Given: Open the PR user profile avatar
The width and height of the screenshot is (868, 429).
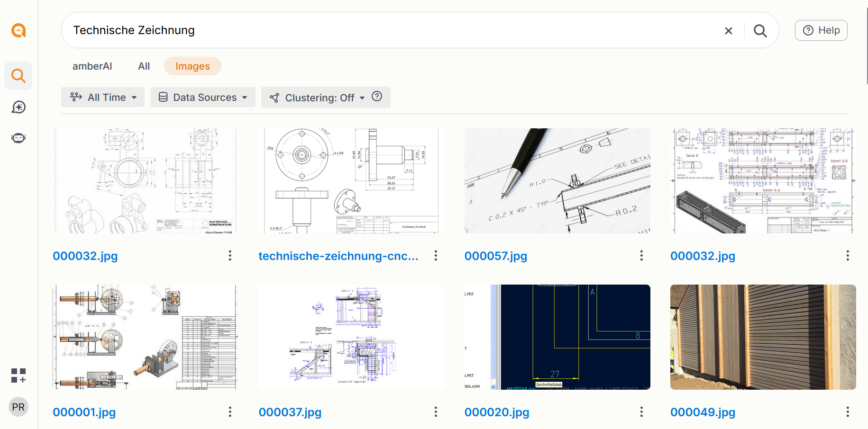Looking at the screenshot, I should [x=18, y=407].
